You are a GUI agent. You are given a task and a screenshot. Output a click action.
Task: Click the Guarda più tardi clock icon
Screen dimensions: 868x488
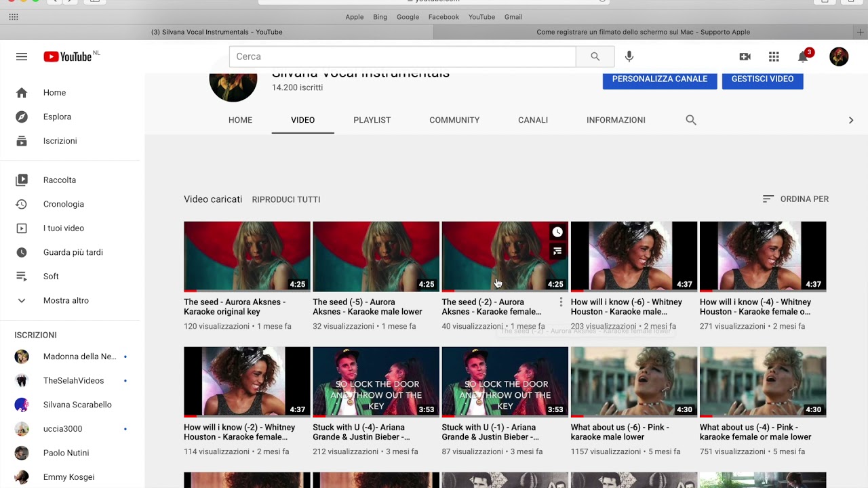(x=22, y=252)
